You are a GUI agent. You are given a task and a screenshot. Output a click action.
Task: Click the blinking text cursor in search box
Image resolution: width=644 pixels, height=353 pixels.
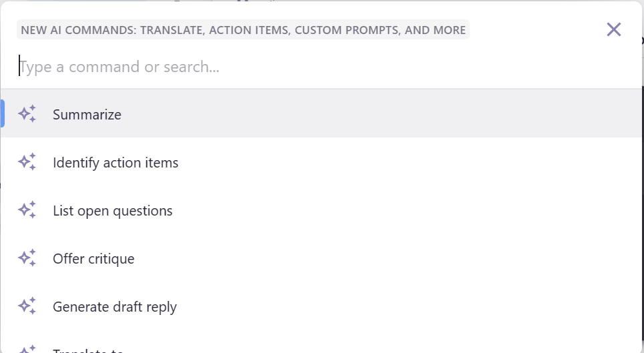(x=19, y=66)
